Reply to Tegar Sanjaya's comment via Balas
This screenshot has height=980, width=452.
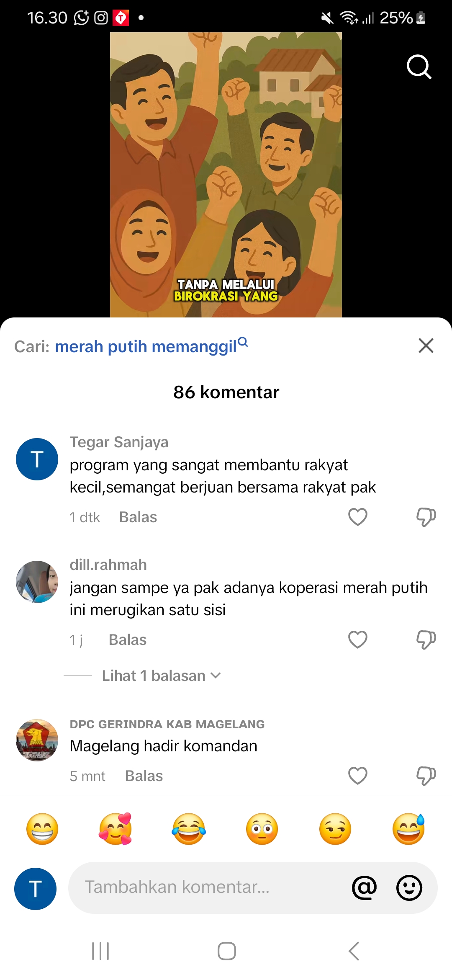138,517
